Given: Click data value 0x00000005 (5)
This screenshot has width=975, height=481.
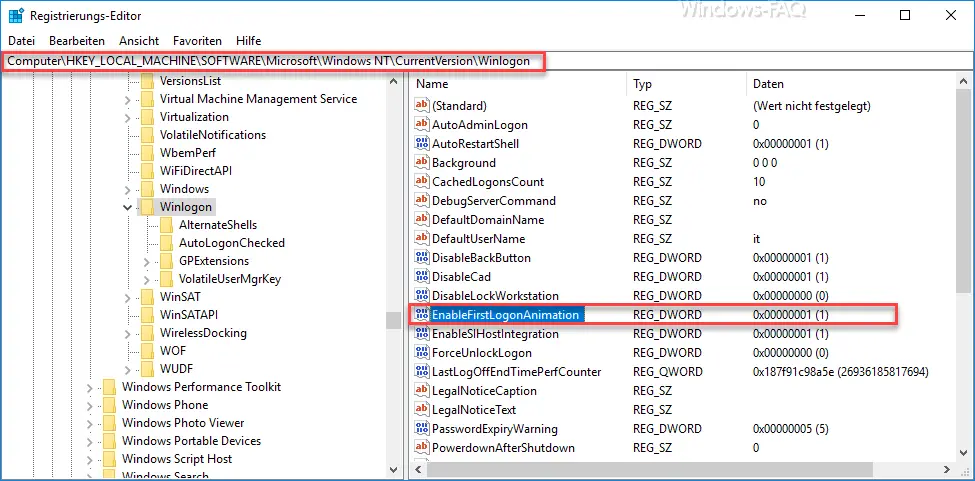Looking at the screenshot, I should 790,429.
